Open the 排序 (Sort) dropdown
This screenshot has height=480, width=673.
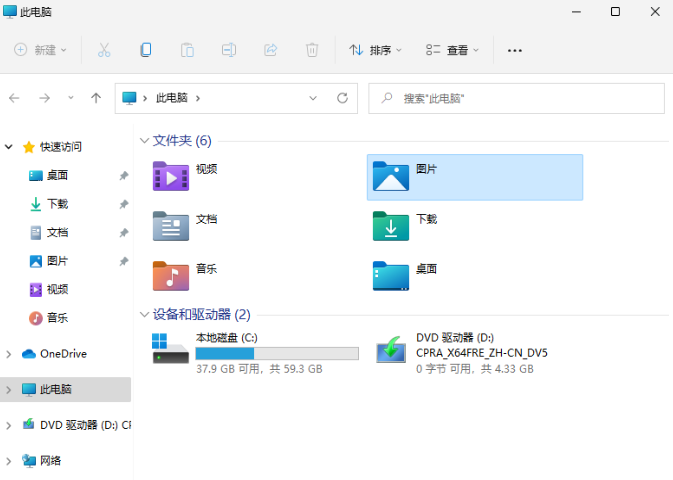(x=375, y=49)
